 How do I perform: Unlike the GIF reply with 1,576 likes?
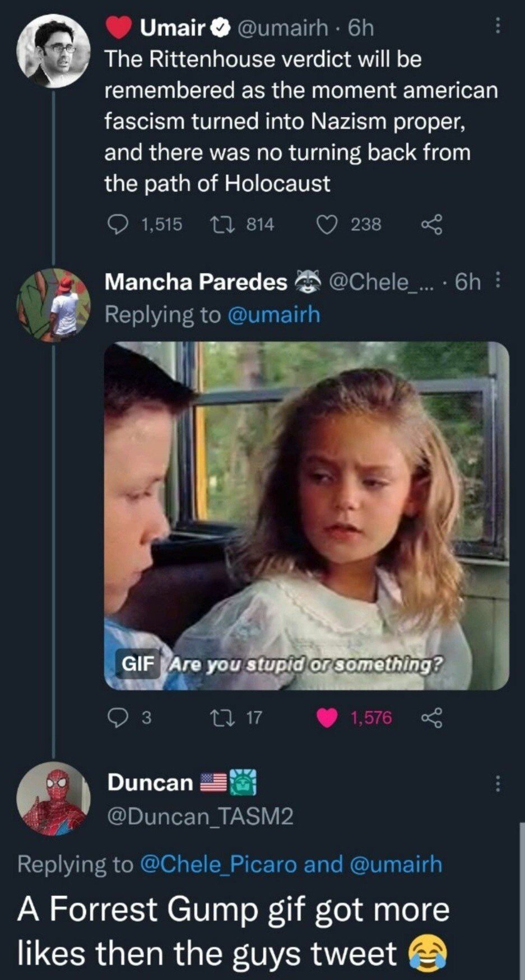point(327,718)
